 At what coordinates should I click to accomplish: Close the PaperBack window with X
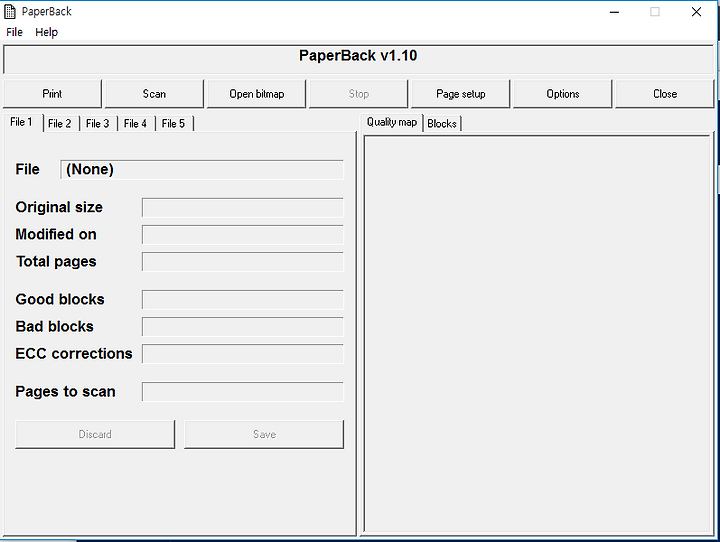click(696, 12)
